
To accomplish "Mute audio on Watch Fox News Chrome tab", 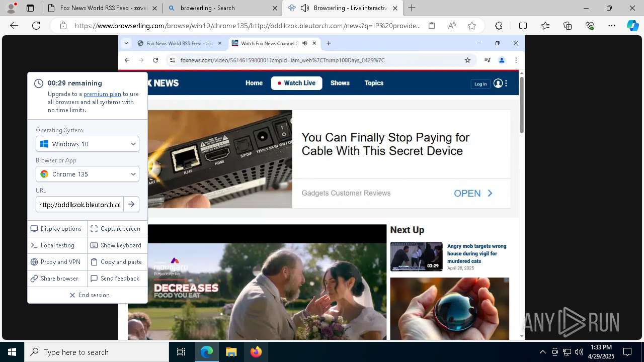I will point(305,43).
